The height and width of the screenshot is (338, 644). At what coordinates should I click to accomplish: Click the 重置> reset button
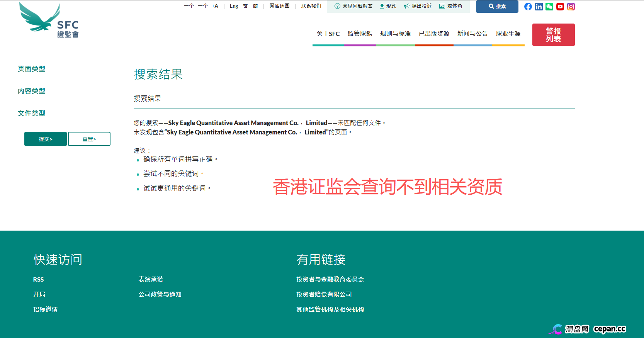pos(89,139)
